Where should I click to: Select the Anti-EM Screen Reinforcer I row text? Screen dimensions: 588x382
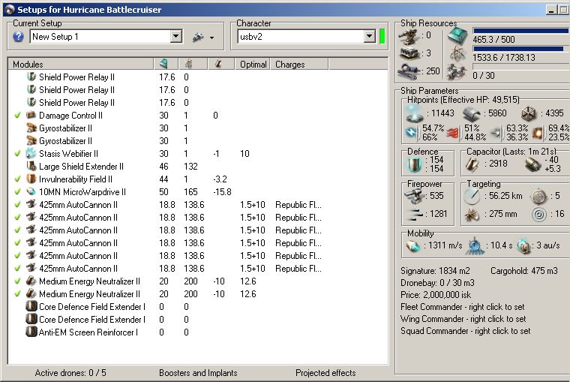[88, 332]
